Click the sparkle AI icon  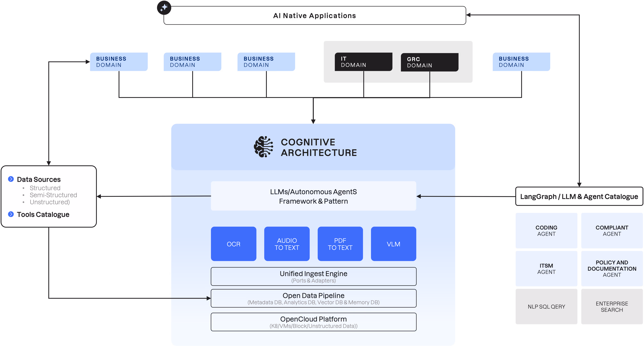[164, 8]
